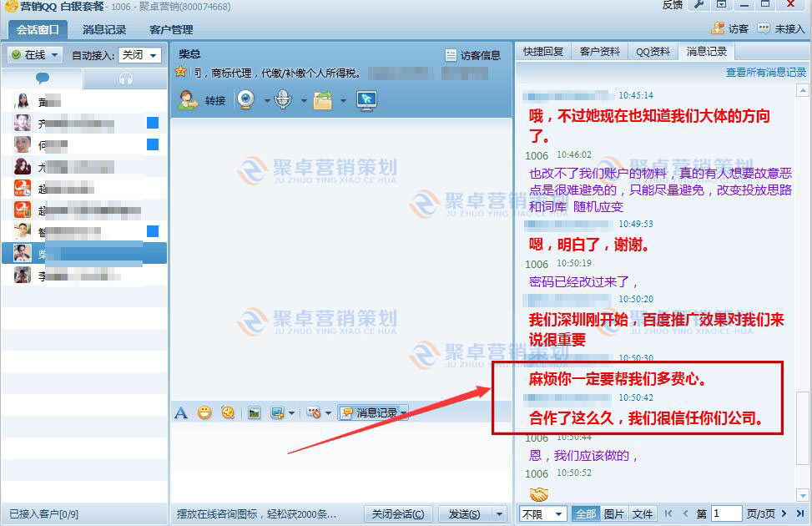Open the 自动接入 关闭 dropdown
The image size is (812, 526).
(139, 55)
